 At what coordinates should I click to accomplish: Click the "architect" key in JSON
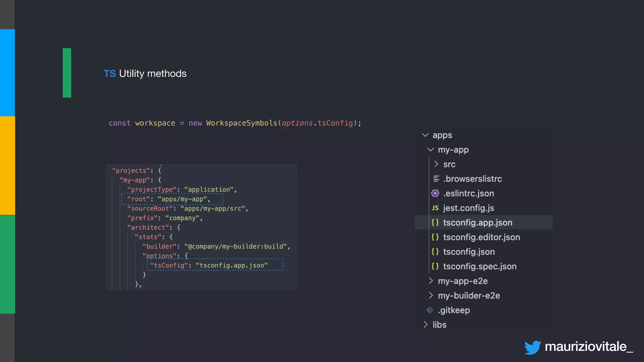click(148, 227)
